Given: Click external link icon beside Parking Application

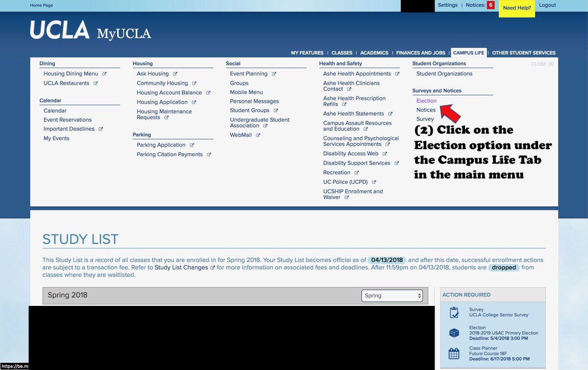Looking at the screenshot, I should pos(192,145).
